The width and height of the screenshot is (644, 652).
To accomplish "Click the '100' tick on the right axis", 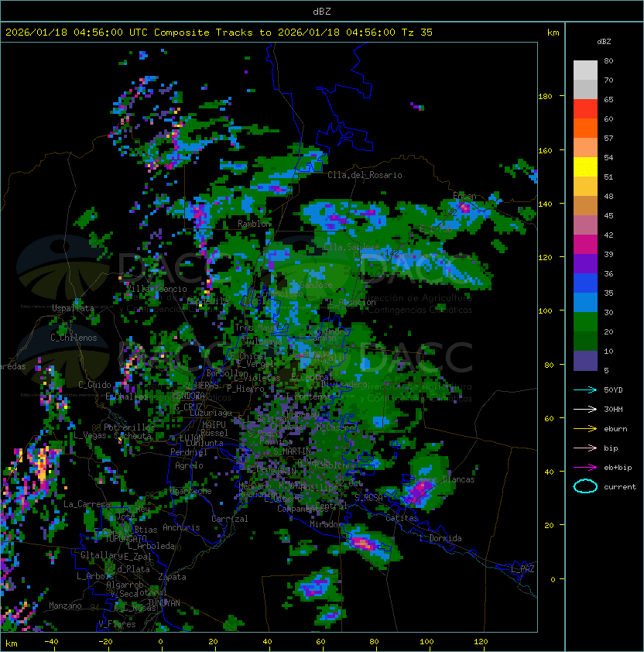I will (545, 311).
